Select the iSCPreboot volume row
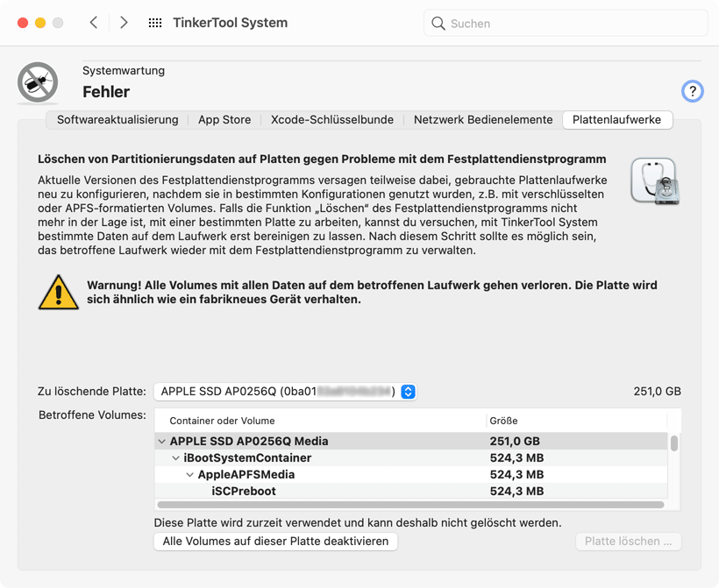The width and height of the screenshot is (719, 588). (x=411, y=491)
